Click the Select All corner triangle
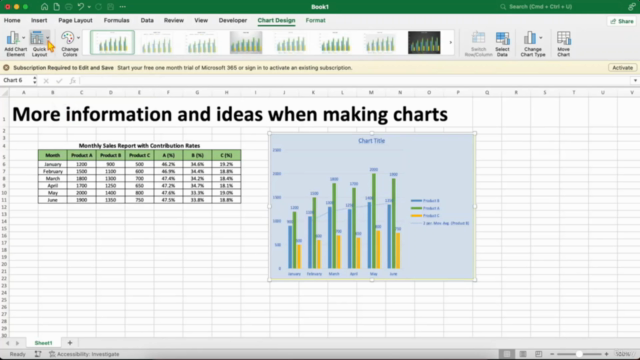 (x=4, y=93)
